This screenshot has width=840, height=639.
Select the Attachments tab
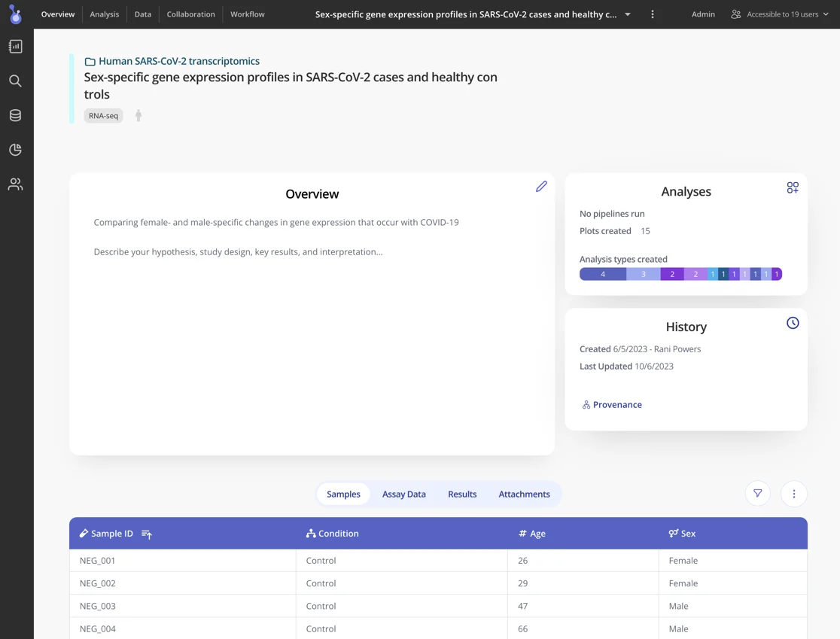[524, 494]
